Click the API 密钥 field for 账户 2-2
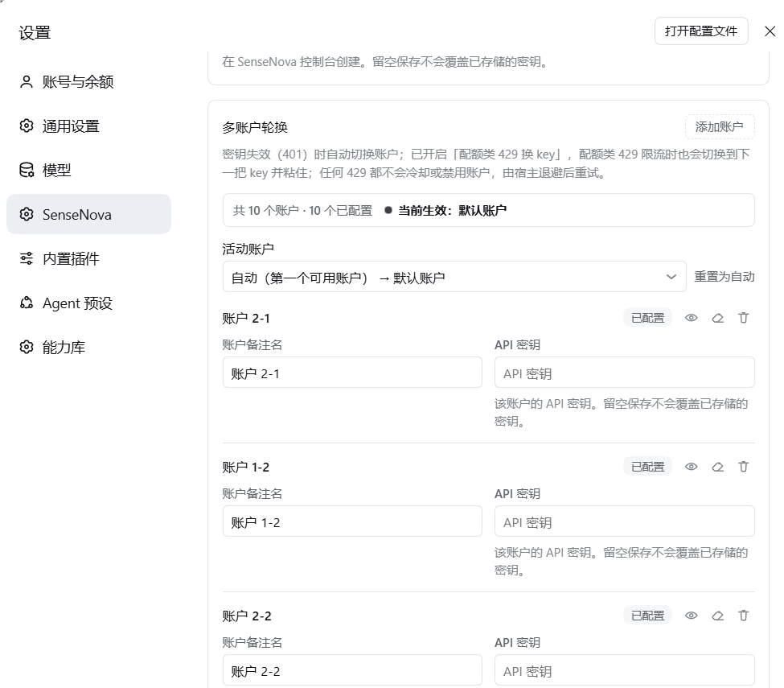784x688 pixels. click(x=625, y=670)
